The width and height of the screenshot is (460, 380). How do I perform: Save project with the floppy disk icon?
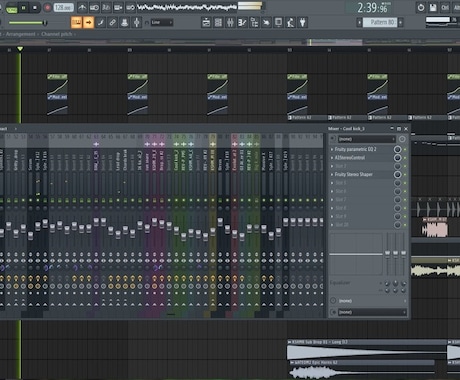coord(433,7)
